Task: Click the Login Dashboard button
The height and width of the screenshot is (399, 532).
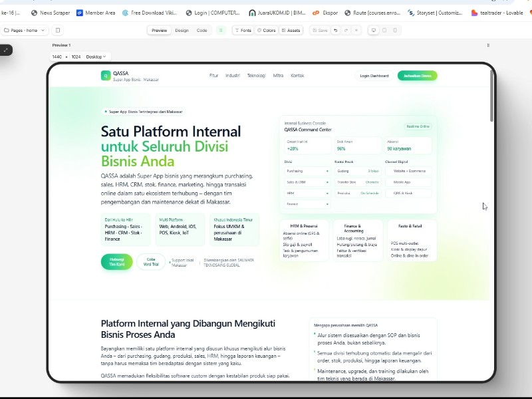Action: tap(374, 76)
